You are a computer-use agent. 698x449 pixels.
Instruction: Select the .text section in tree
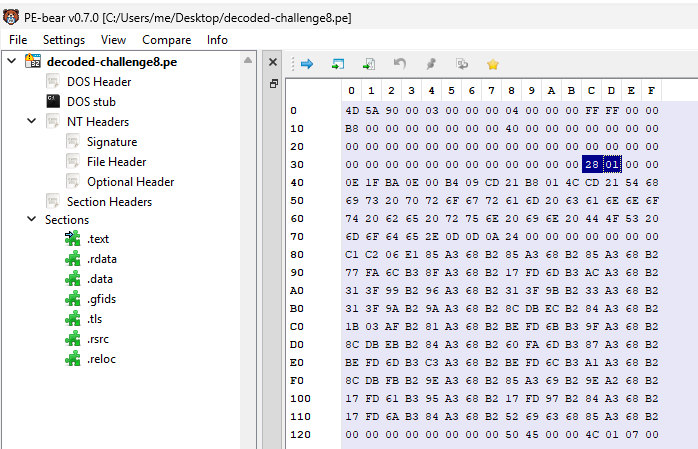coord(98,238)
